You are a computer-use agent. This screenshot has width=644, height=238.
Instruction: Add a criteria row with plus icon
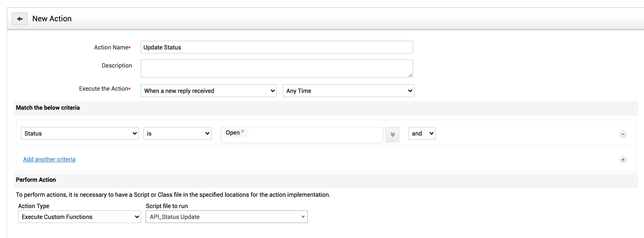(623, 160)
